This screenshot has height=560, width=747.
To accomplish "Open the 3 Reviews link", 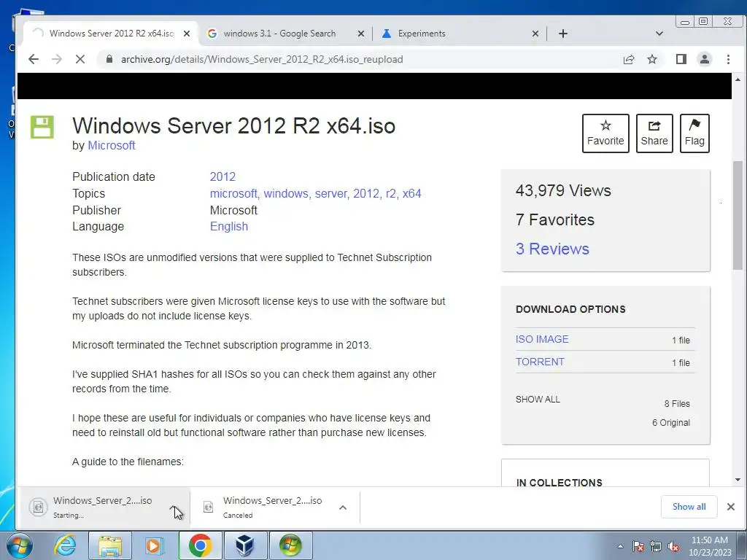I will tap(552, 249).
